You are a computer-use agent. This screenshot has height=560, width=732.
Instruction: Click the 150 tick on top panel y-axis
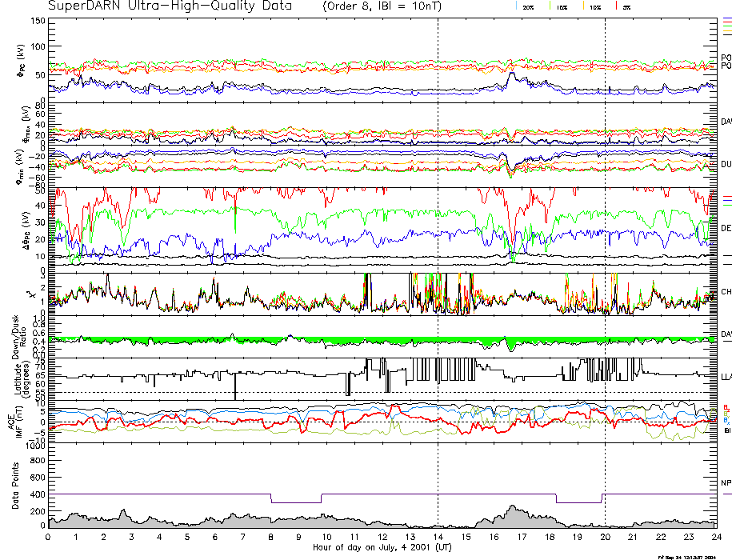[37, 21]
